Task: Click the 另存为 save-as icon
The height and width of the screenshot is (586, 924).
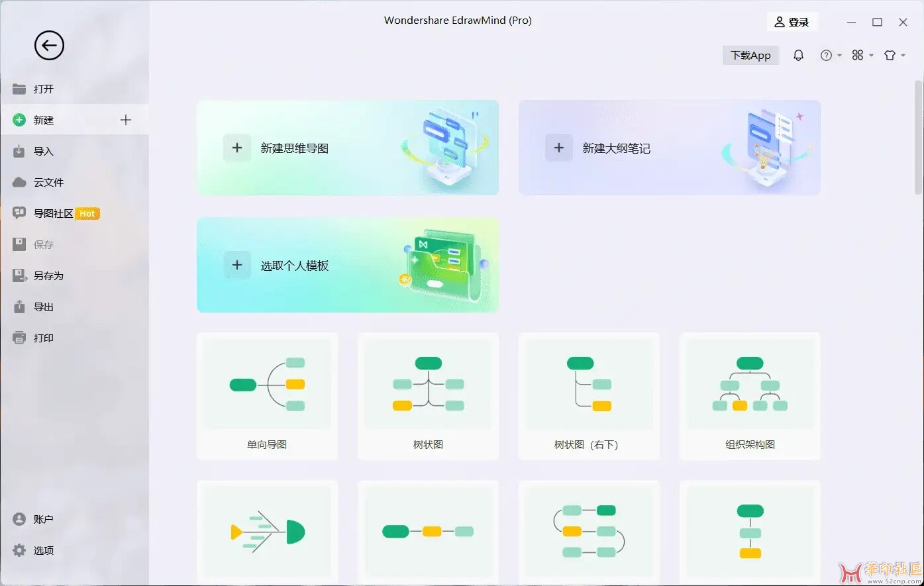Action: 19,275
